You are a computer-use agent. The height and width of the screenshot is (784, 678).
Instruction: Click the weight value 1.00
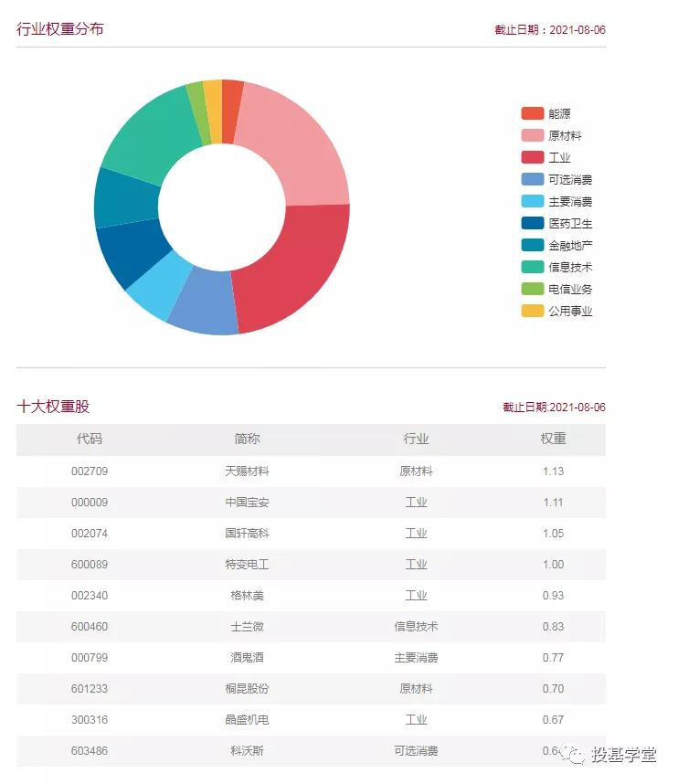pyautogui.click(x=553, y=565)
